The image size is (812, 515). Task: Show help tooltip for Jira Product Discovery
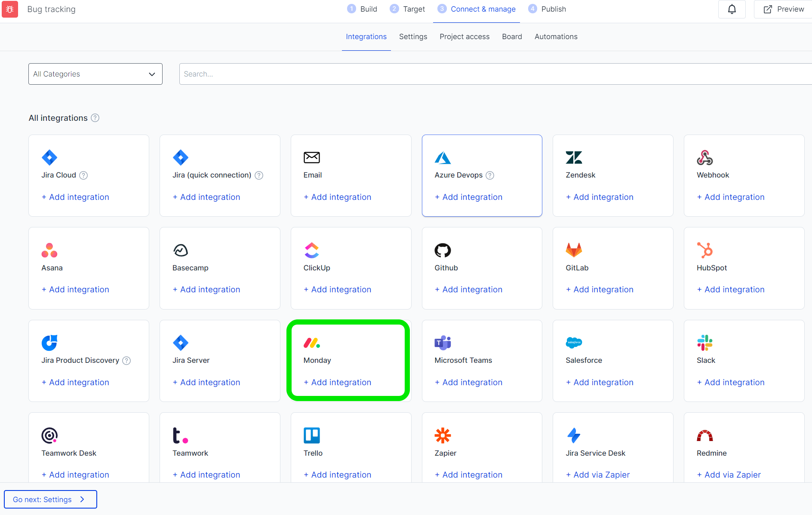click(x=126, y=361)
